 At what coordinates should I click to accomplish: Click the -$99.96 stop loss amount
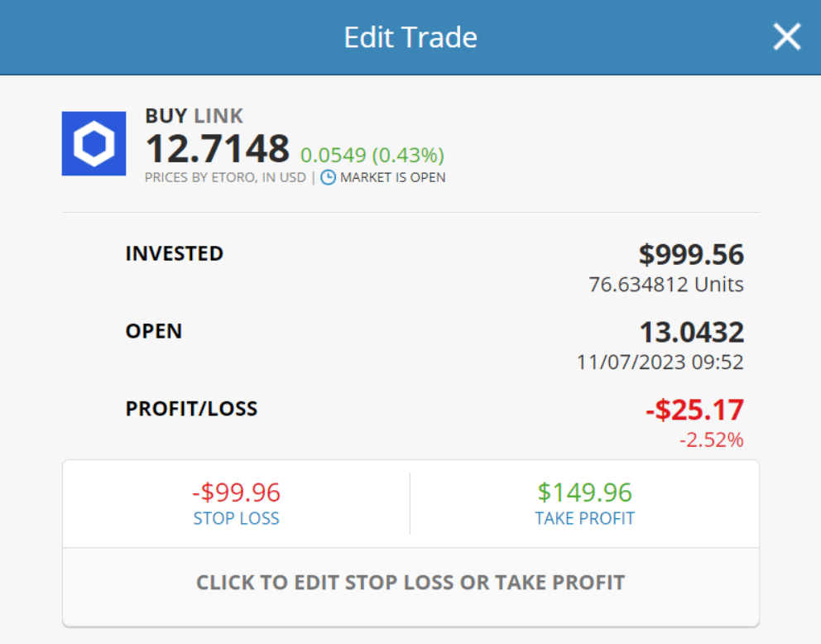click(236, 493)
